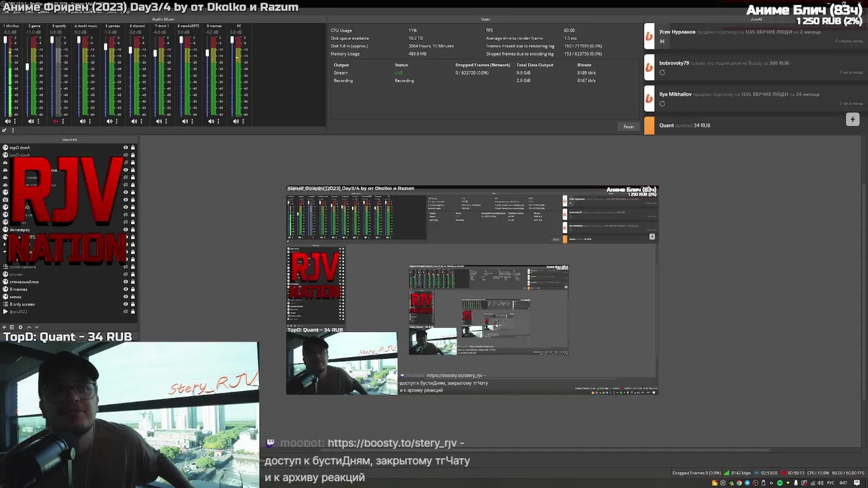The width and height of the screenshot is (868, 488).
Task: Select the стенасмайлов source row
Action: (x=68, y=282)
